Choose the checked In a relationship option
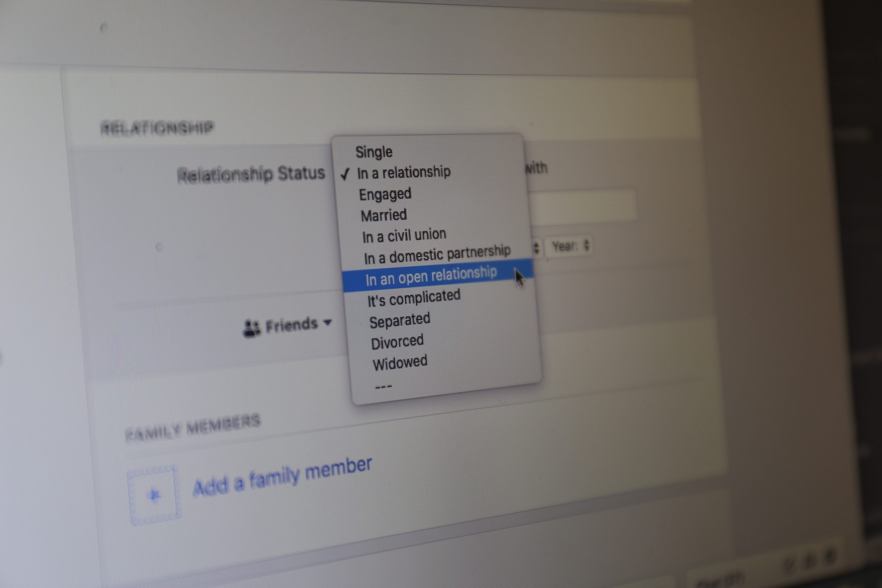 (403, 173)
